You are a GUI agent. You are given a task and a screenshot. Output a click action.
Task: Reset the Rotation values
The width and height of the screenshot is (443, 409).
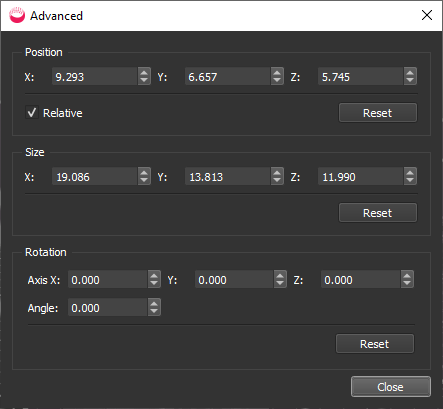click(x=375, y=344)
